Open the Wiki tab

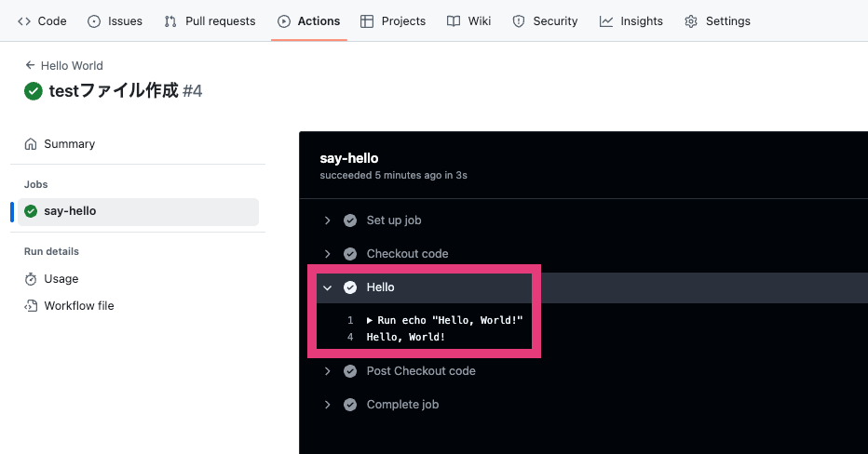click(468, 21)
